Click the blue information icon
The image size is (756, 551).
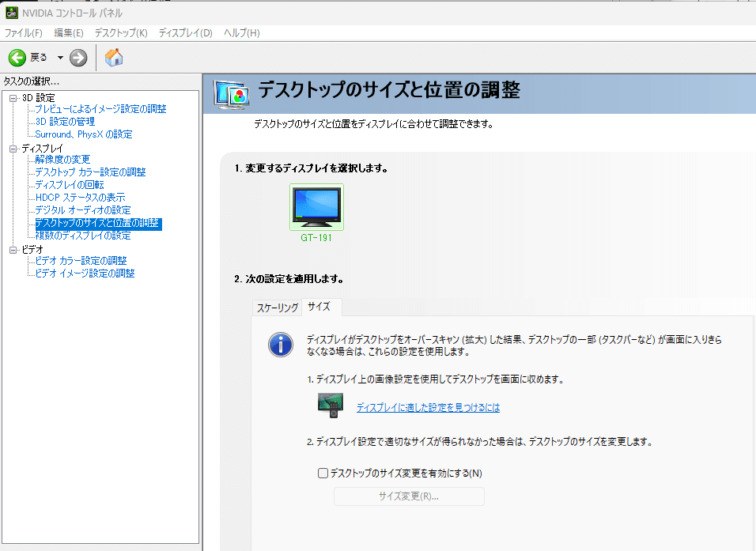coord(281,345)
